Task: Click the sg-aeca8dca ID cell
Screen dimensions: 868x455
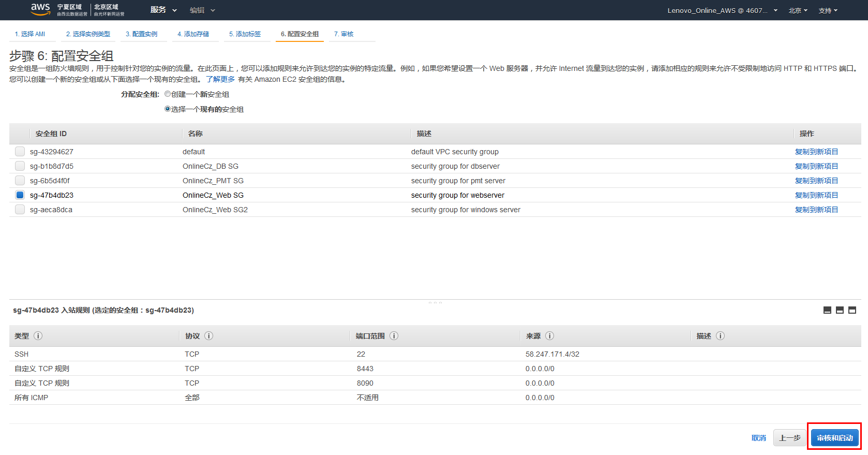Action: [51, 210]
